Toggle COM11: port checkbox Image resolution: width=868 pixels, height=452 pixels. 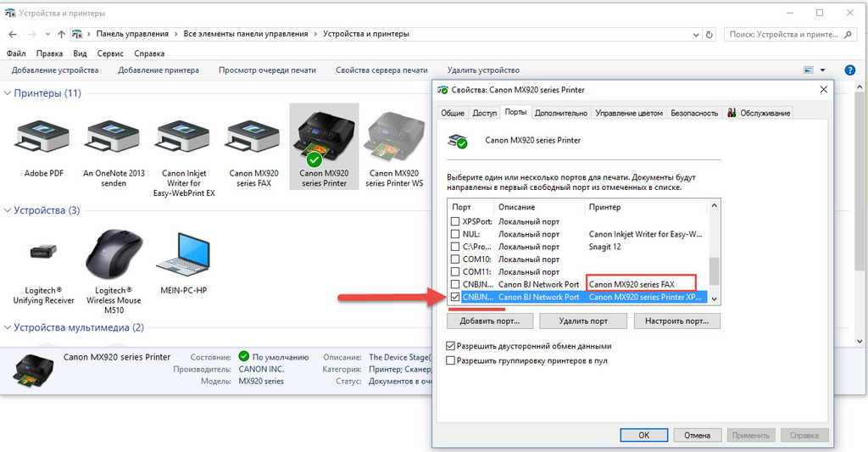click(x=455, y=272)
